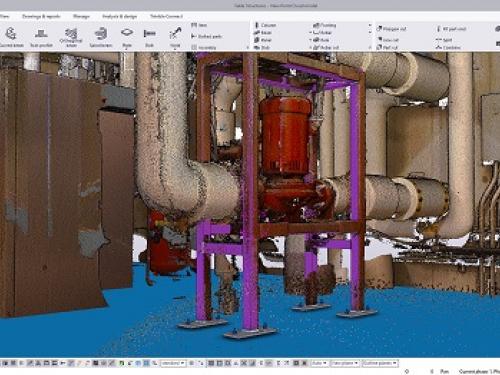The width and height of the screenshot is (500, 375).
Task: Open the Analysis & design tab
Action: (119, 16)
